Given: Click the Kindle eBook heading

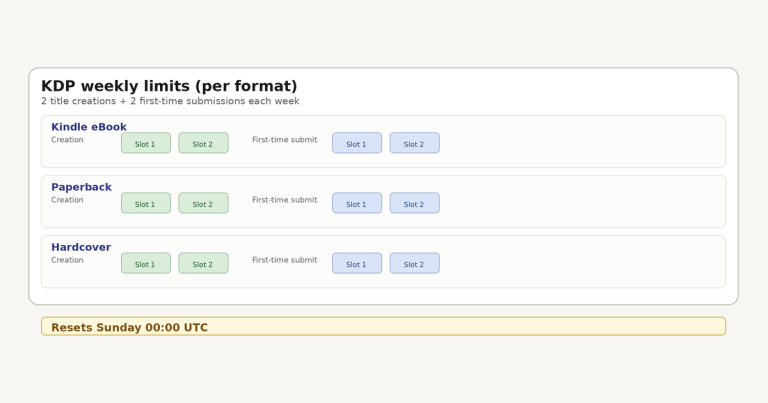Looking at the screenshot, I should [89, 127].
